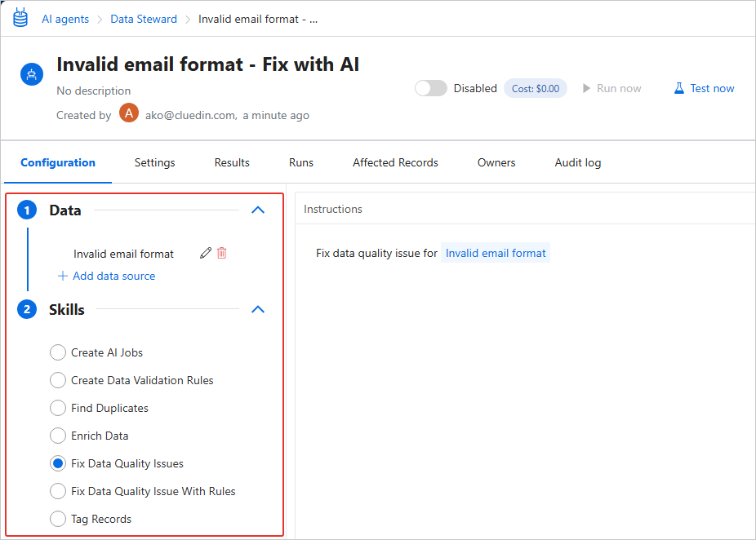Go to AI agents breadcrumb link
756x540 pixels.
(65, 20)
